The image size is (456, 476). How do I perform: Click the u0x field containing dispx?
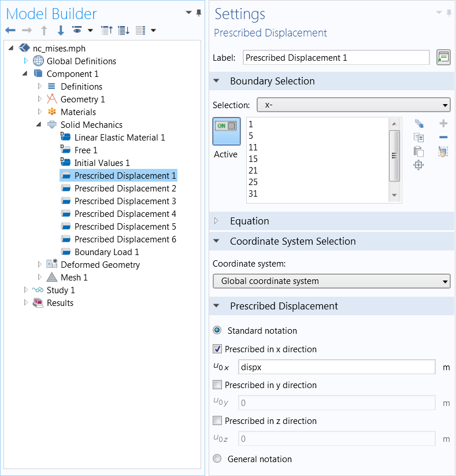click(337, 367)
